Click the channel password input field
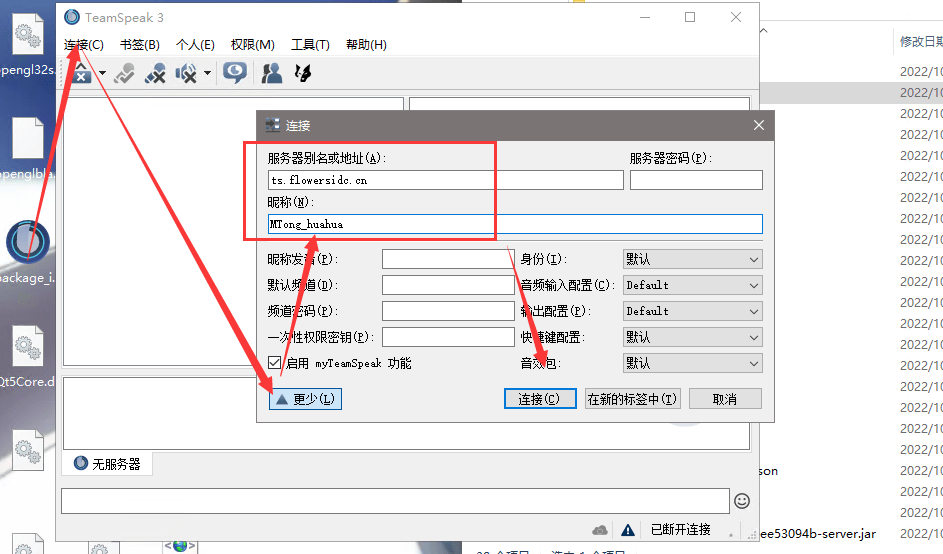The height and width of the screenshot is (554, 943). pyautogui.click(x=448, y=311)
